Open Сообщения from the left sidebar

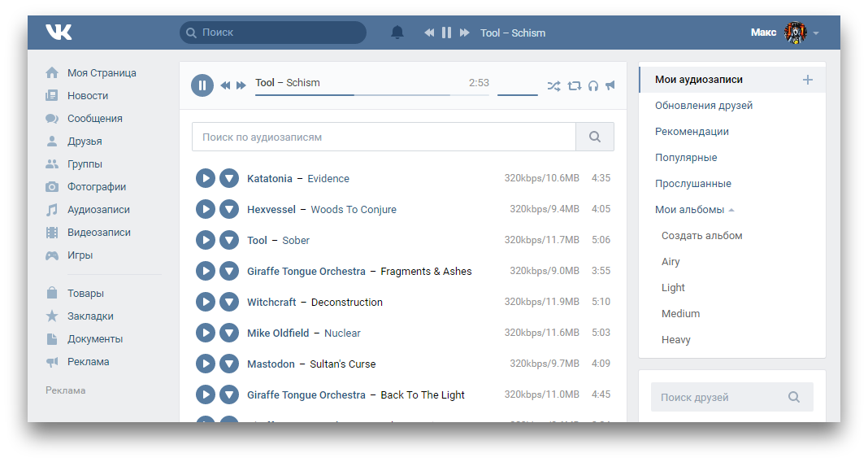(94, 119)
